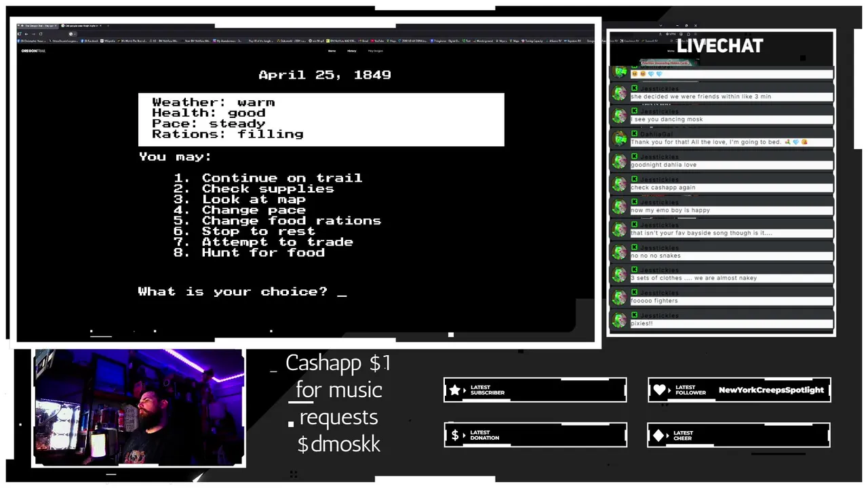Click the NewYorkCreepsSpotlight follower name

coord(771,390)
